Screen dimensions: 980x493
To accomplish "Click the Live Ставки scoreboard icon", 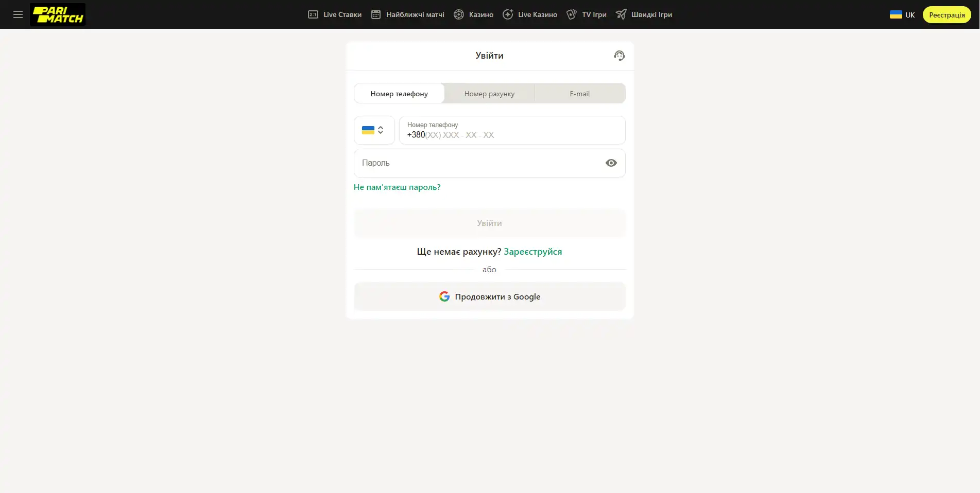I will click(313, 14).
